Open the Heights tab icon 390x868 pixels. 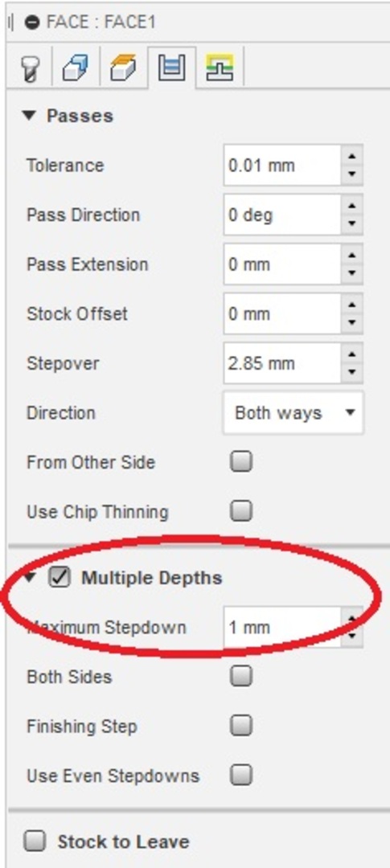125,68
